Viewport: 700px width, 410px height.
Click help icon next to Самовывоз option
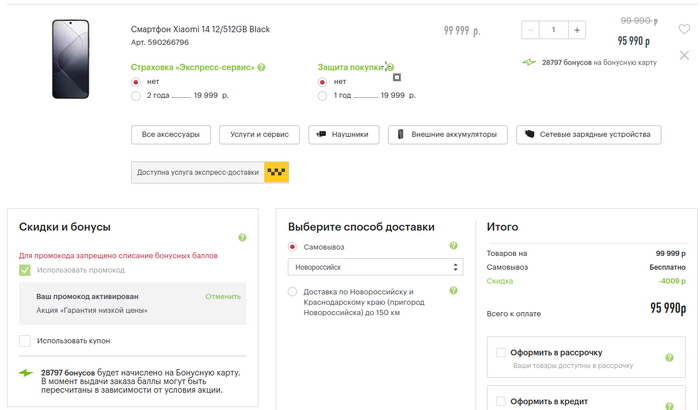(x=453, y=246)
